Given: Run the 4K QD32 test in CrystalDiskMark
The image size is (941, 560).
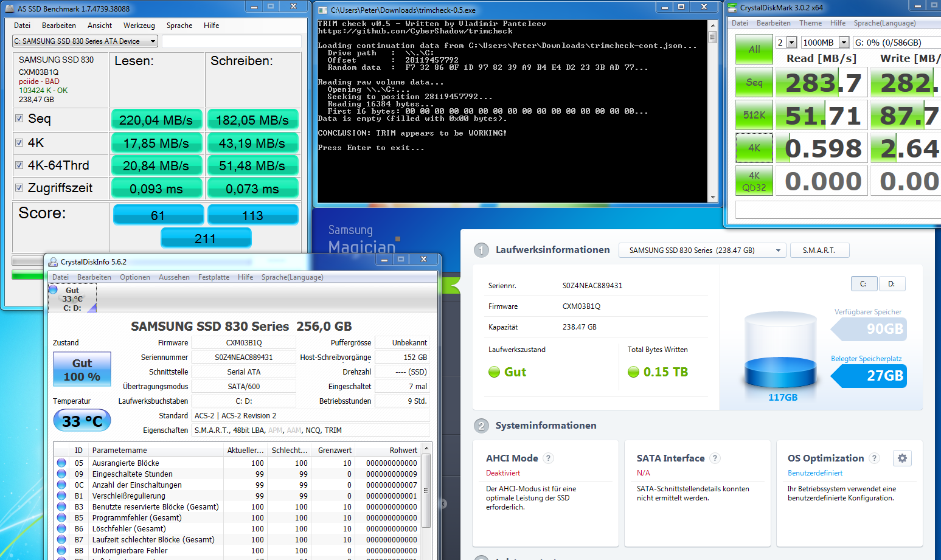Looking at the screenshot, I should (x=754, y=181).
